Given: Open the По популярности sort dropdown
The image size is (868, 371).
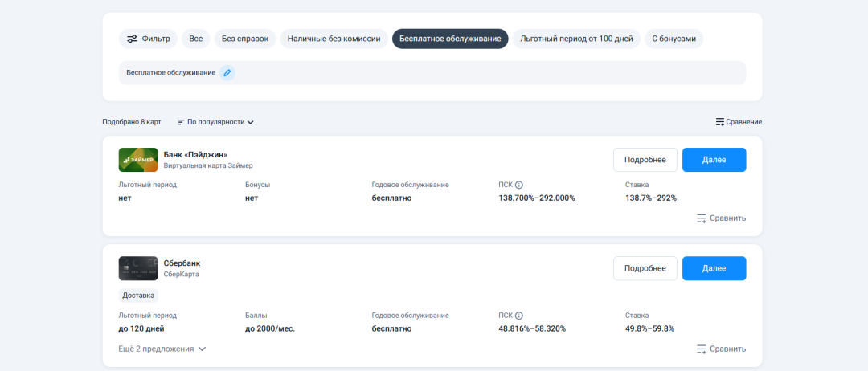Looking at the screenshot, I should [216, 122].
